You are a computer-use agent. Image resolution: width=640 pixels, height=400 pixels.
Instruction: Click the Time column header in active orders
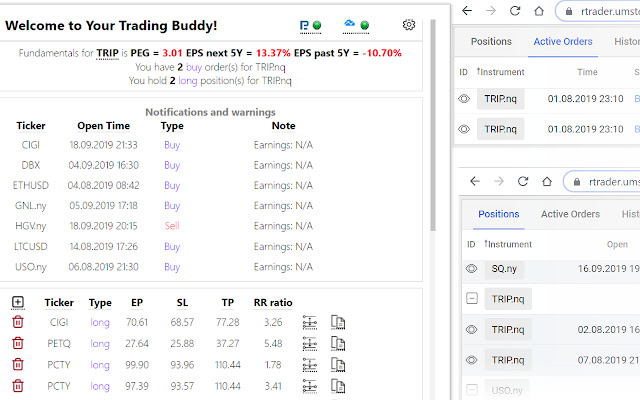[x=587, y=72]
